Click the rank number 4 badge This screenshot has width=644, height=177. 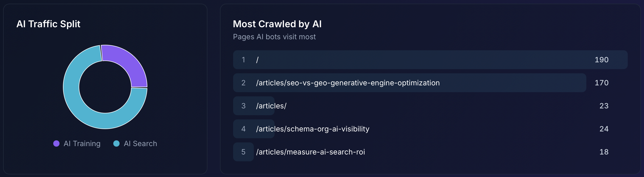[244, 129]
